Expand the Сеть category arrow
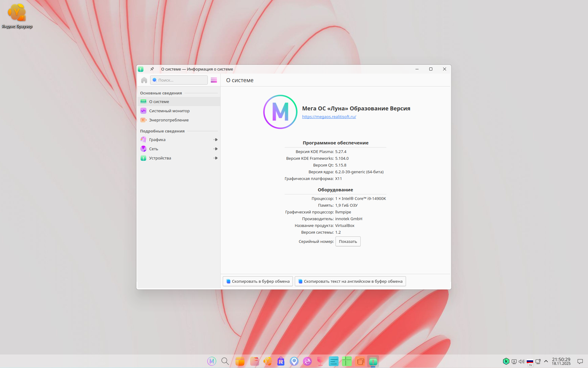Screen dimensions: 588x368 coord(216,149)
